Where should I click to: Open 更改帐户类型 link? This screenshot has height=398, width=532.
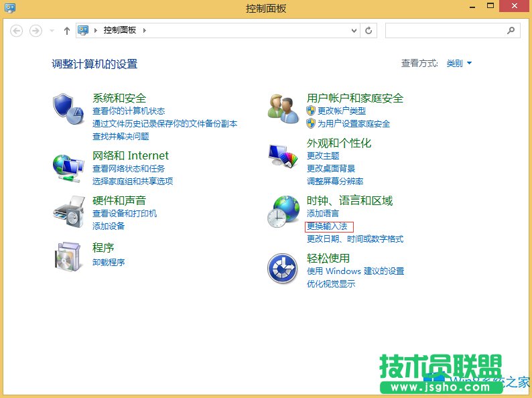(341, 111)
